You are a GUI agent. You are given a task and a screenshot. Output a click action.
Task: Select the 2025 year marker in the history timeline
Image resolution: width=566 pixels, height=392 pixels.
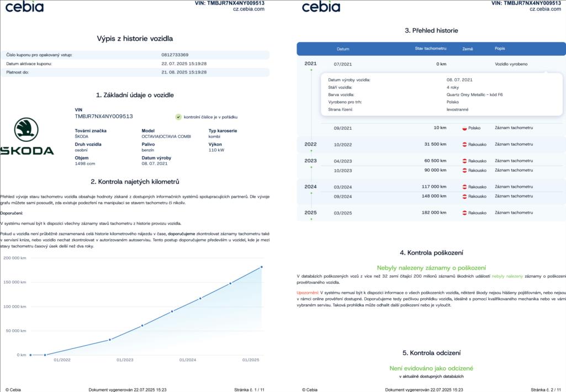[x=310, y=212]
